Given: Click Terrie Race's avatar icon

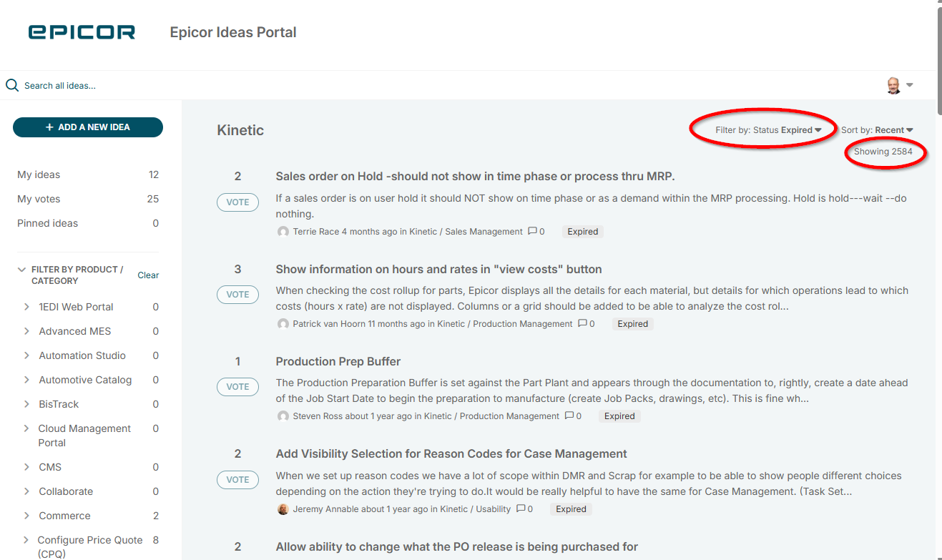Looking at the screenshot, I should pos(283,232).
